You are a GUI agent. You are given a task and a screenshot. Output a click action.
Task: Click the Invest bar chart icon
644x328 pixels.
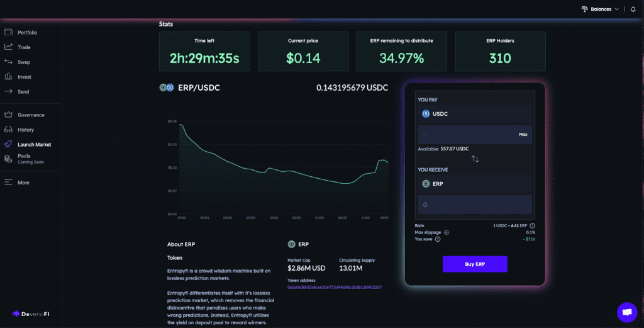[x=8, y=76]
